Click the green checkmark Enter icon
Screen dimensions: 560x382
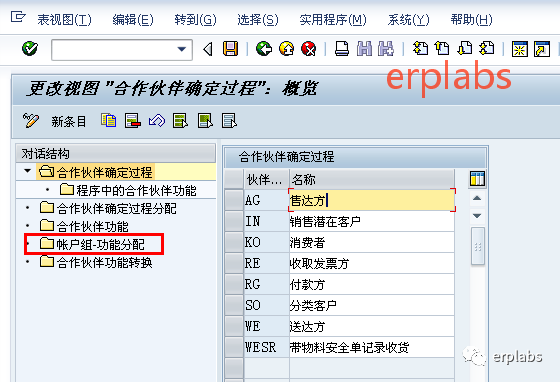[30, 49]
